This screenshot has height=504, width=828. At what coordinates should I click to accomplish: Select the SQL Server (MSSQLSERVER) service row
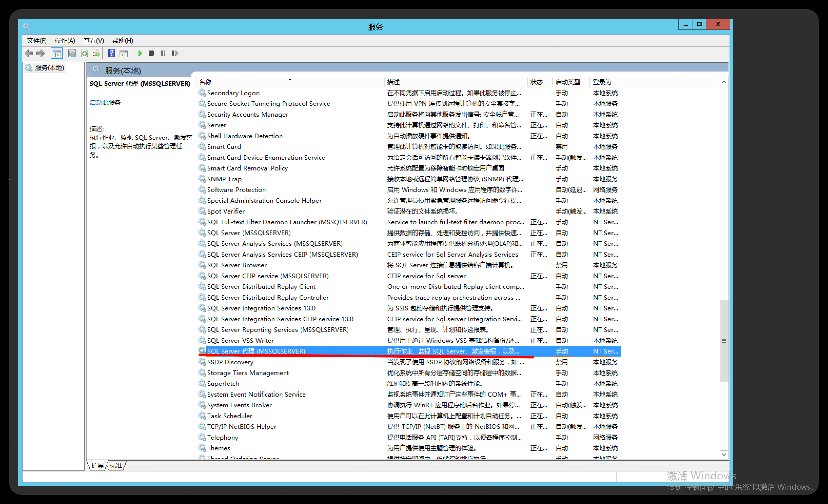click(x=409, y=233)
